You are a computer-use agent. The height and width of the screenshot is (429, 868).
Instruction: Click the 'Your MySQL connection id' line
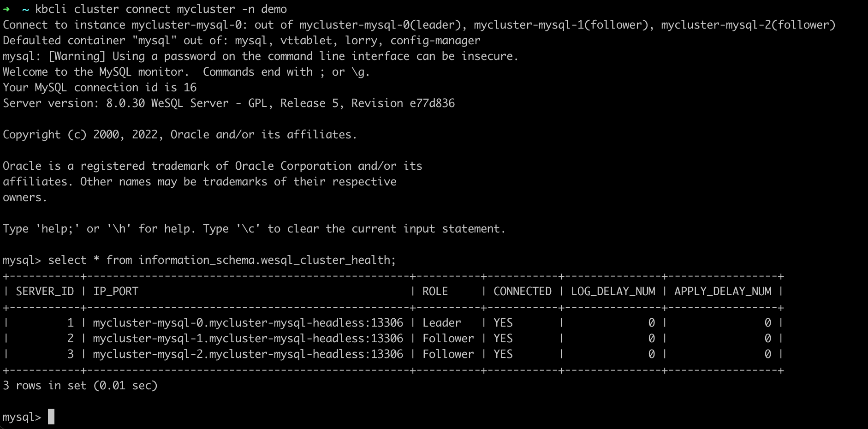100,88
